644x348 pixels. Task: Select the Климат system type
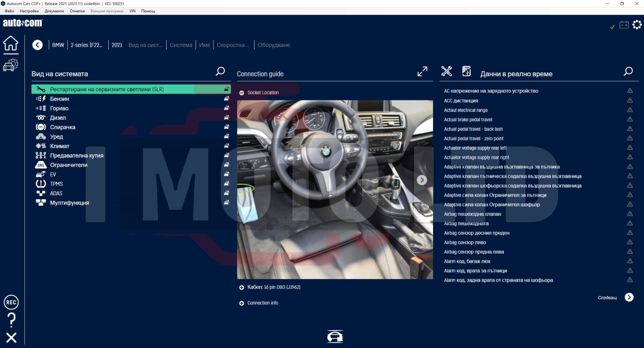pyautogui.click(x=131, y=146)
